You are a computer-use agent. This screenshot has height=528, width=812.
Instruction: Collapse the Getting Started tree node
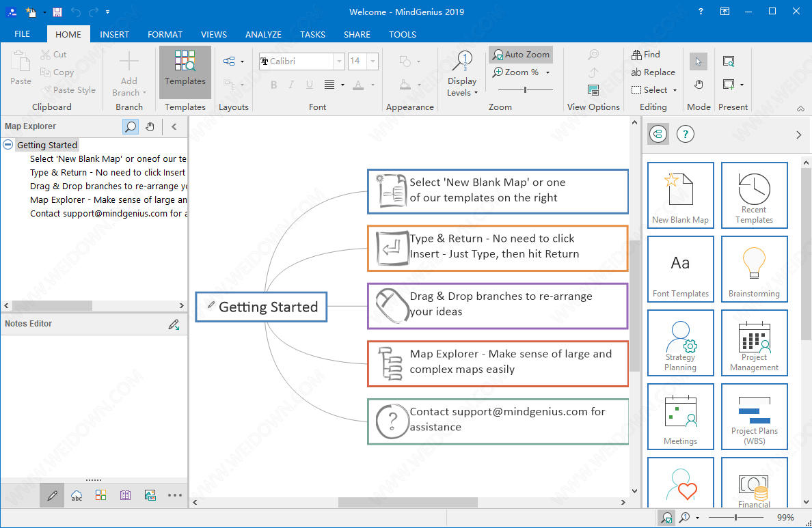tap(8, 144)
